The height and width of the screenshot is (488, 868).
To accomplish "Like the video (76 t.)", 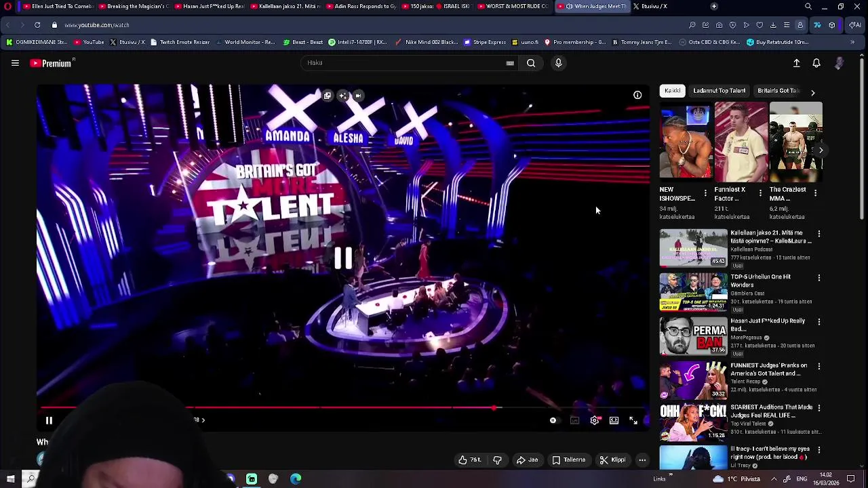I will [470, 460].
